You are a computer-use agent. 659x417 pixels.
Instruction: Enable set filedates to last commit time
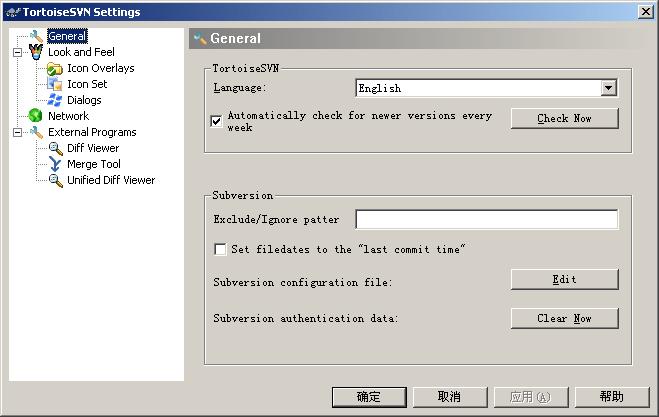[220, 249]
